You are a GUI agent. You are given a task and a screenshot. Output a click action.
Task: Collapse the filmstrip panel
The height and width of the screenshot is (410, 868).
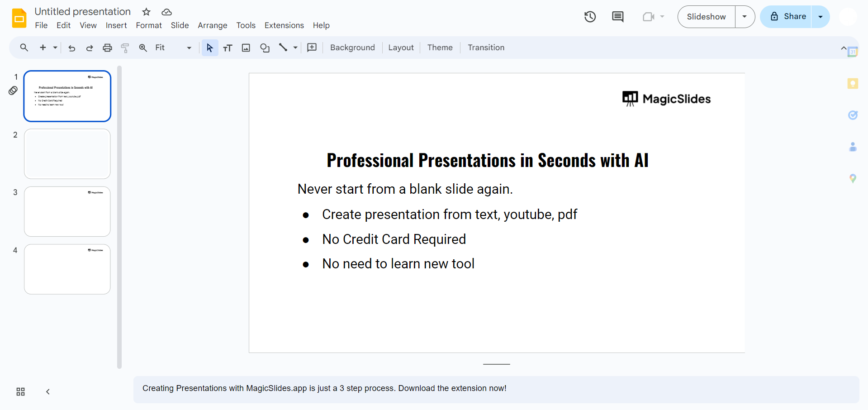pyautogui.click(x=48, y=391)
